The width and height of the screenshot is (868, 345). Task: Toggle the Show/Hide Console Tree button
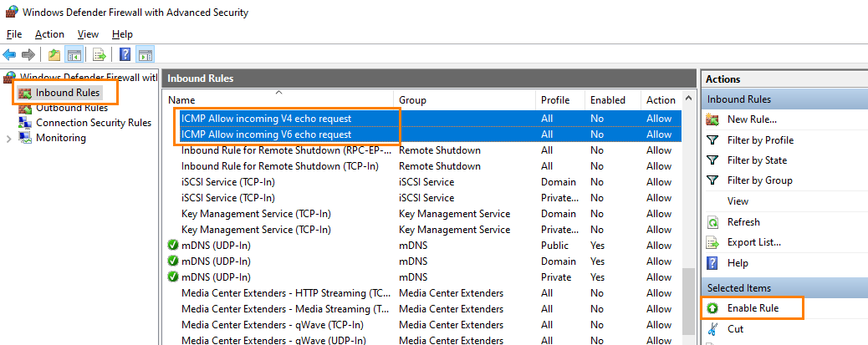pos(74,55)
